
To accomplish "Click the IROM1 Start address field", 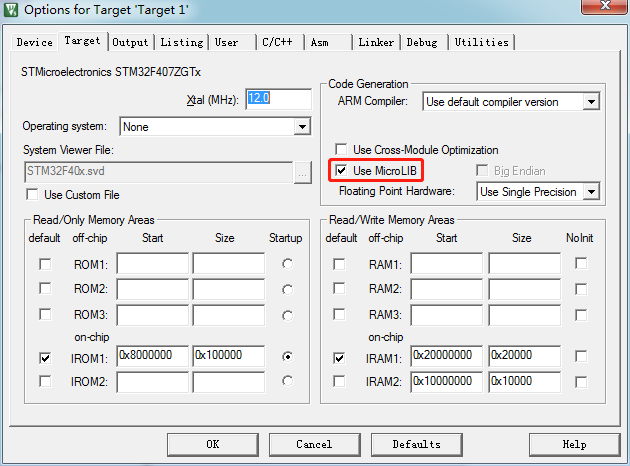I will coord(152,356).
